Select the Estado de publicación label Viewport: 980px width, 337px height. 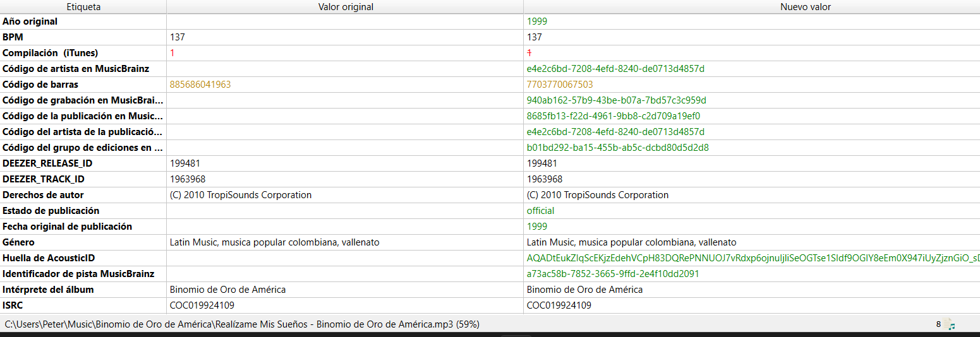pyautogui.click(x=51, y=211)
